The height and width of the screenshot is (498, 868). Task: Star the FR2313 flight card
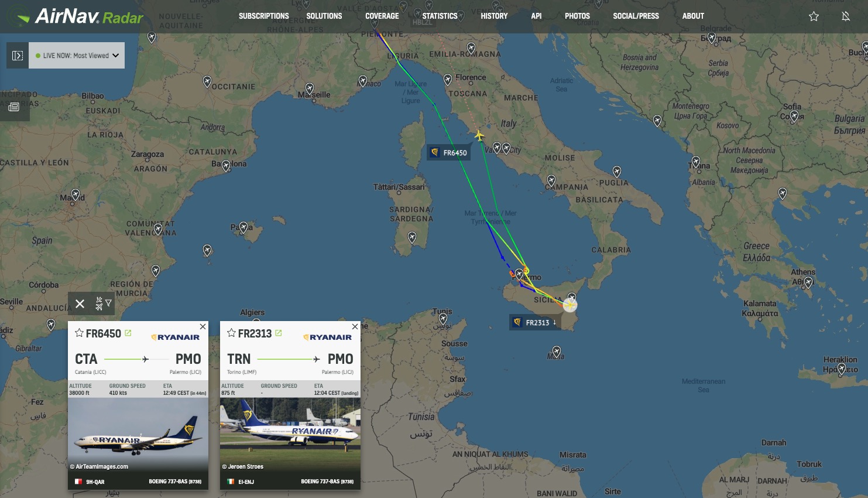point(231,333)
